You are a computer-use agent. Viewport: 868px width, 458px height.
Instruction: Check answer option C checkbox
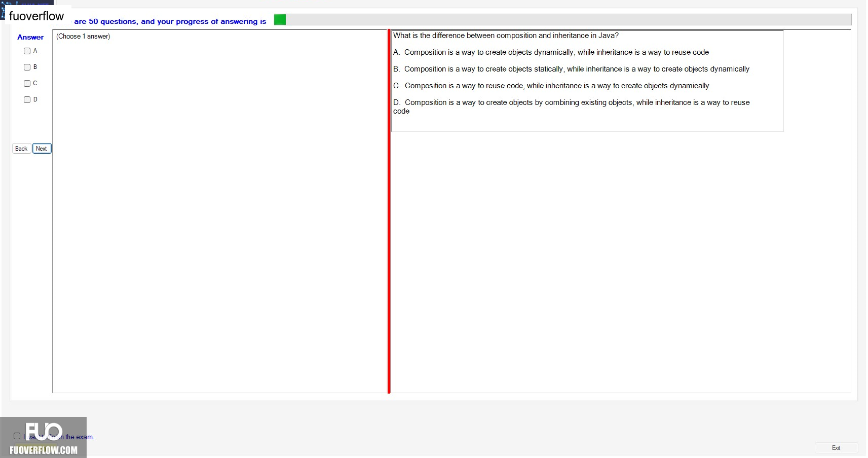click(x=27, y=84)
